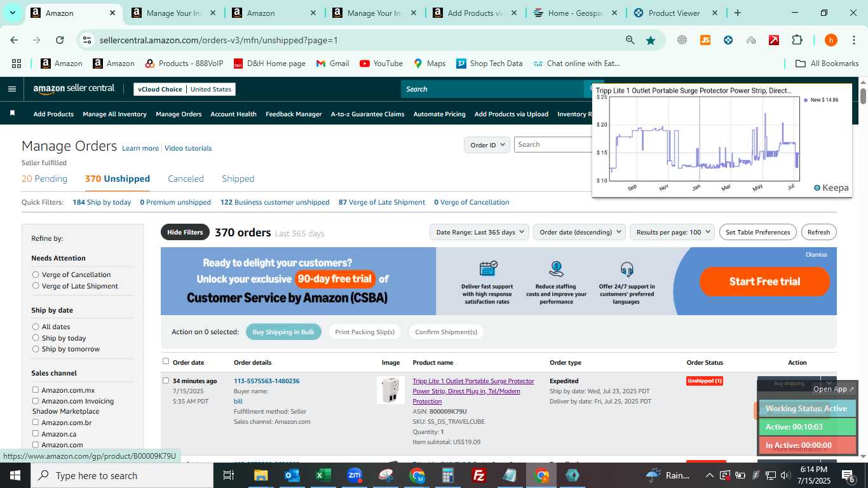Go back with the browser back arrow

click(x=14, y=40)
